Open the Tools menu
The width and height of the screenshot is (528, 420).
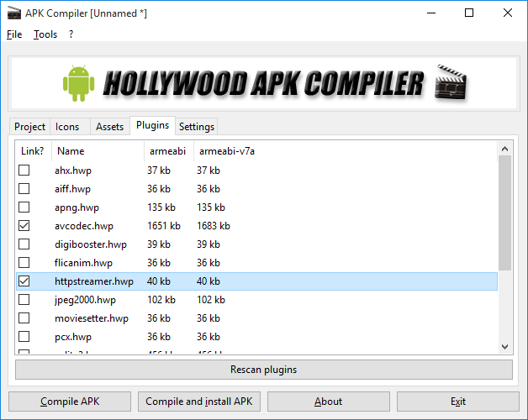pos(45,34)
